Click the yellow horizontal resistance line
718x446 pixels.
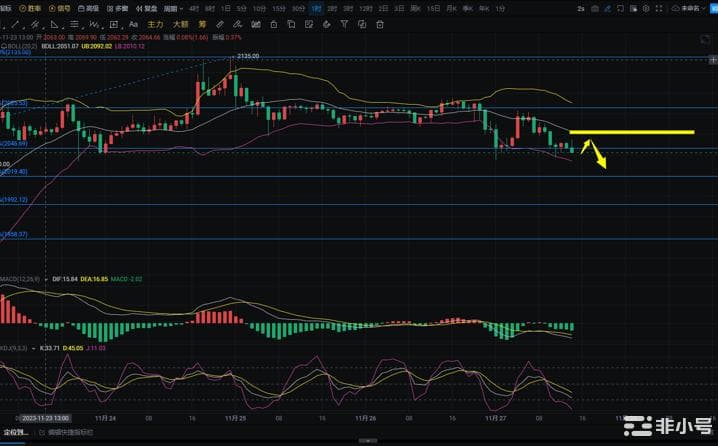click(631, 132)
